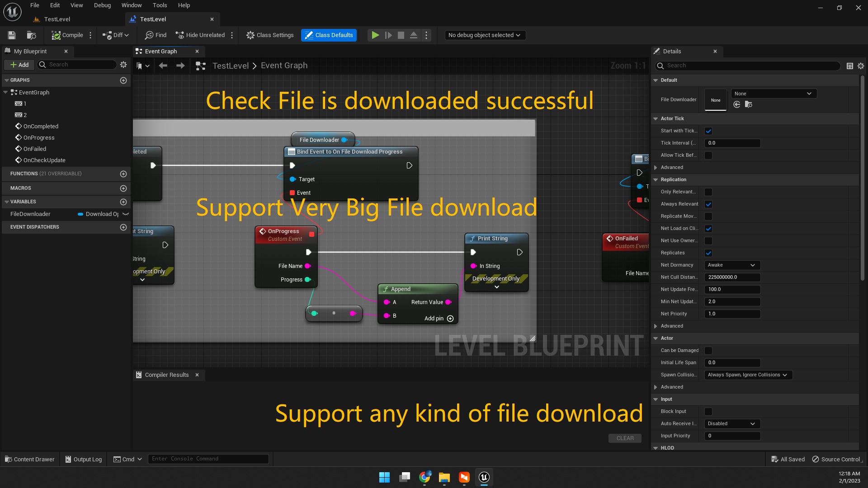Image resolution: width=868 pixels, height=488 pixels.
Task: Switch to first TestLevel tab
Action: [57, 19]
